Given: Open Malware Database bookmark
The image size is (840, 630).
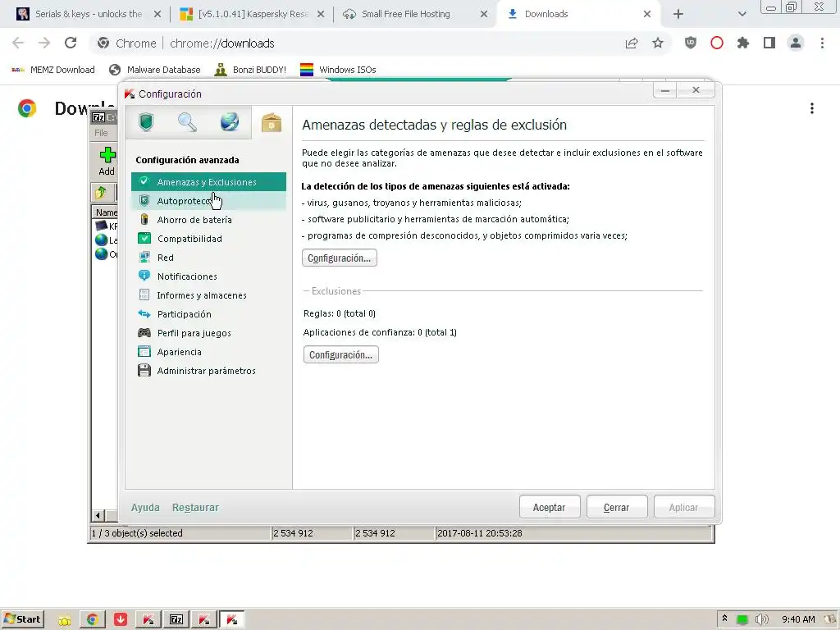Looking at the screenshot, I should (x=155, y=70).
